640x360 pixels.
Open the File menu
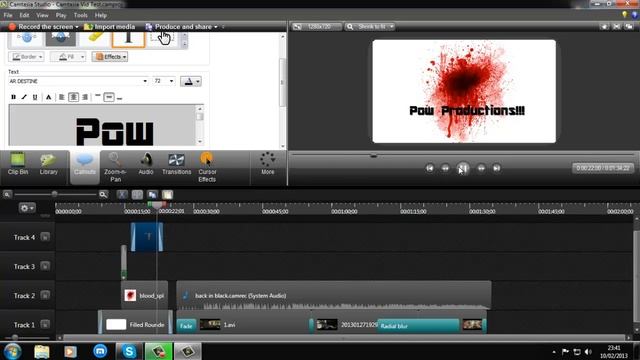[8, 15]
